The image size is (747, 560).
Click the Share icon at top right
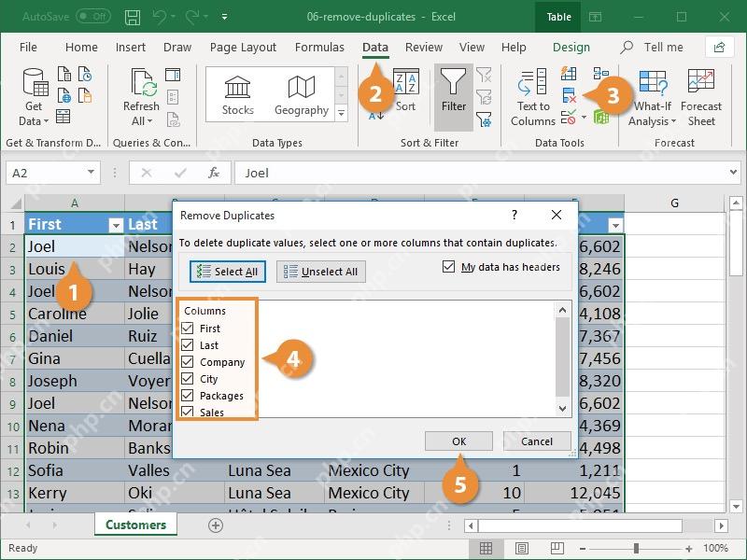click(719, 47)
